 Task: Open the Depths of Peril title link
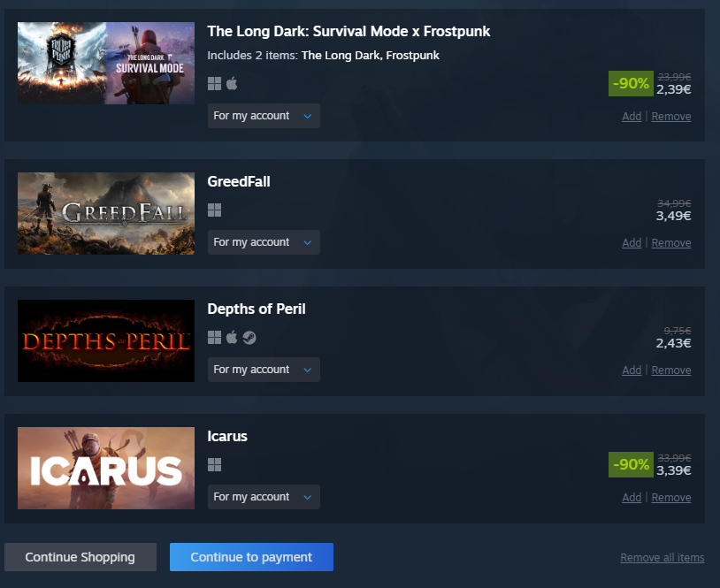click(257, 309)
